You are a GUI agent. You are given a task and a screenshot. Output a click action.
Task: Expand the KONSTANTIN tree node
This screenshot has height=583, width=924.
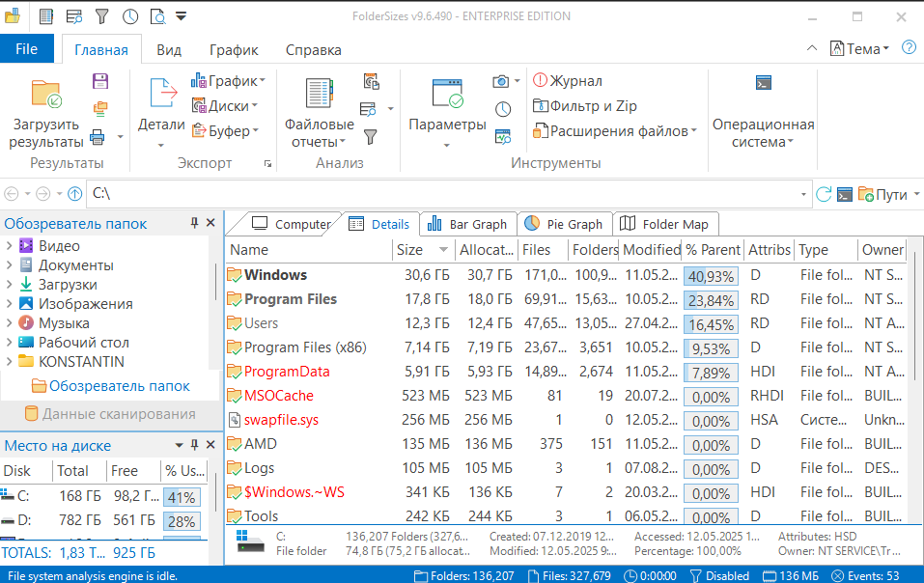point(9,362)
